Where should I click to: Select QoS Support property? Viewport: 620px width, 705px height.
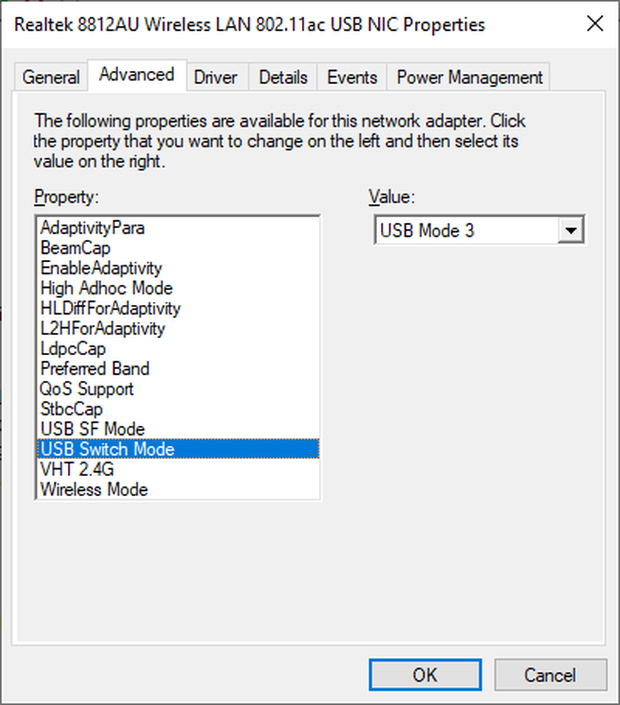point(178,389)
